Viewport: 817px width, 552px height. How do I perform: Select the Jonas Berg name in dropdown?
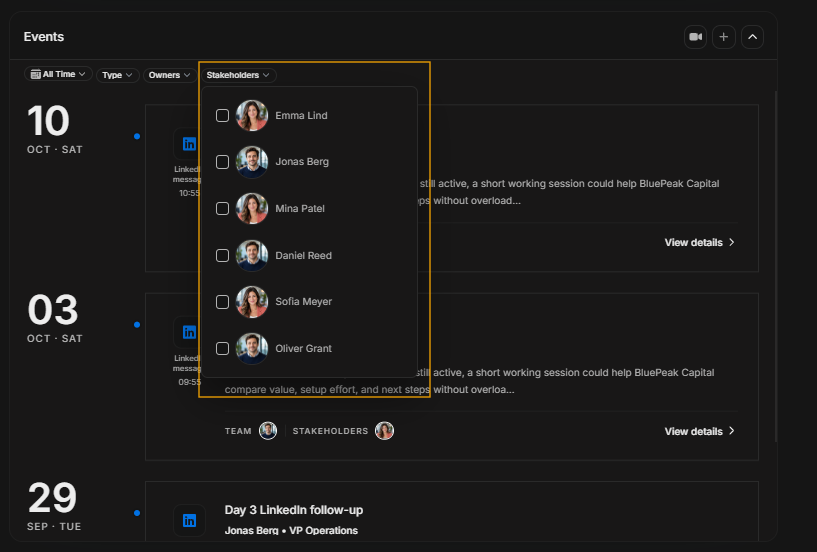(x=302, y=162)
